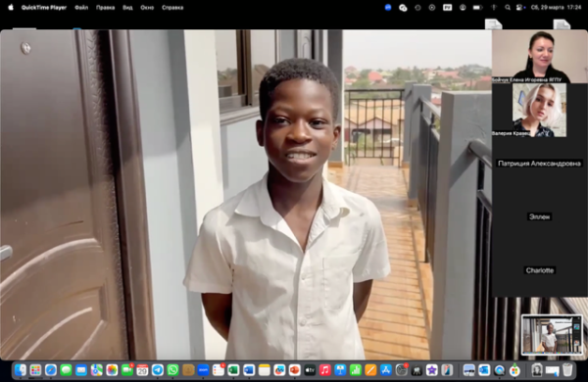Open the QuickTime Player menu
588x382 pixels.
[44, 8]
